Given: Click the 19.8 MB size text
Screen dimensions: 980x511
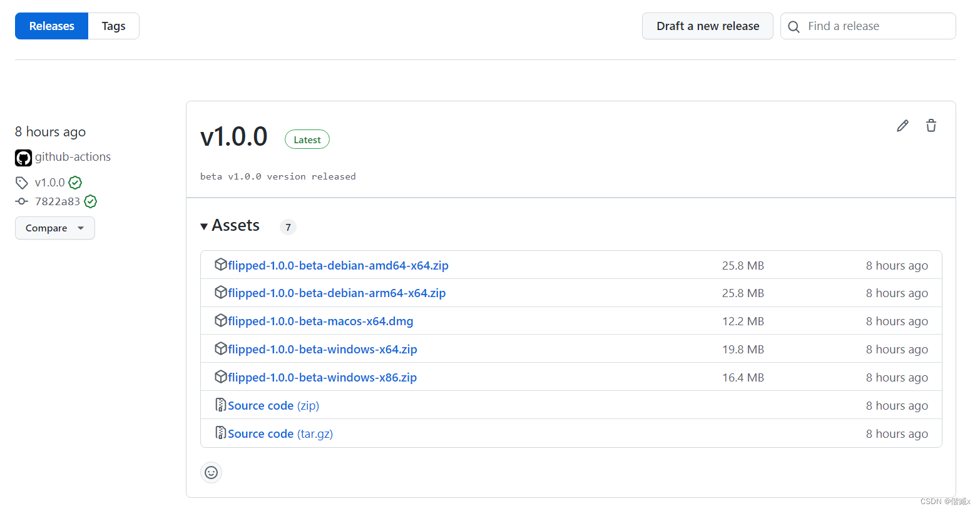Looking at the screenshot, I should point(743,350).
